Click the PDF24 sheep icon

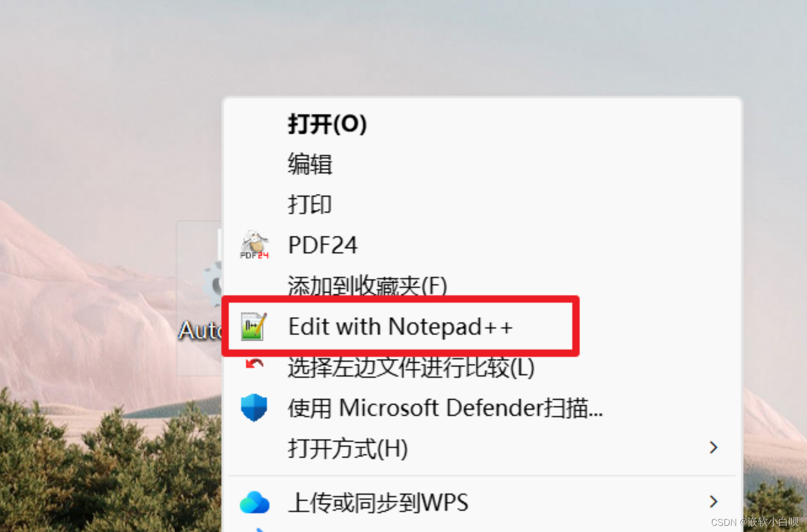coord(254,245)
